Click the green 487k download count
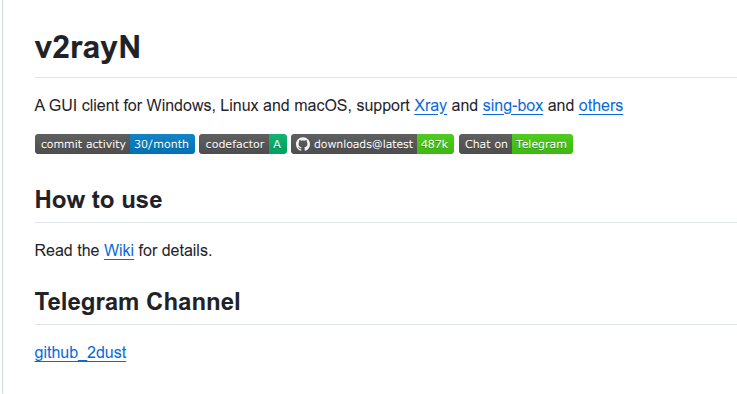The image size is (737, 394). pos(435,144)
